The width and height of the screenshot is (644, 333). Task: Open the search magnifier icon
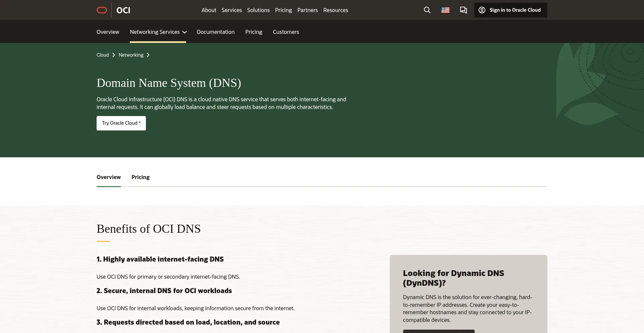pyautogui.click(x=427, y=10)
